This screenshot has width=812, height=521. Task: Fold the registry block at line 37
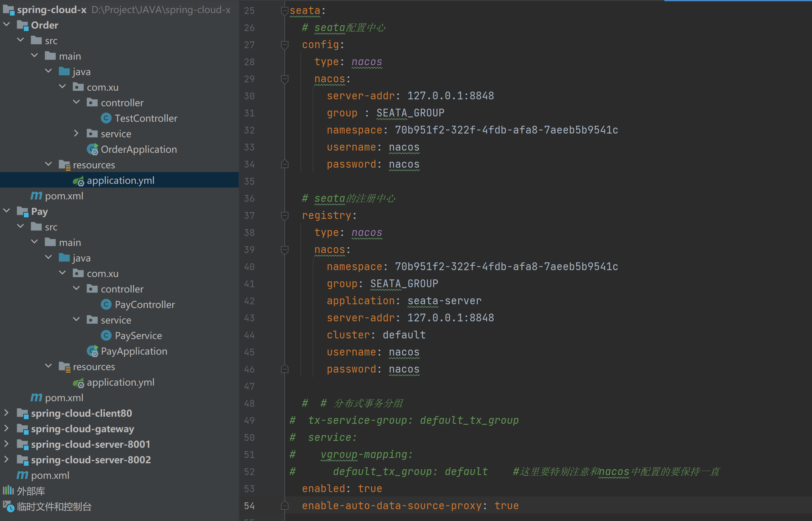tap(284, 216)
